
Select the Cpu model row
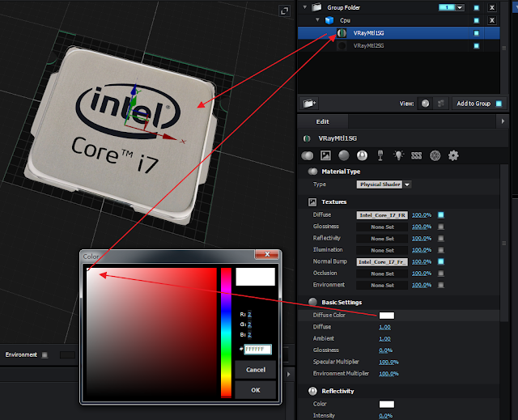pyautogui.click(x=399, y=20)
